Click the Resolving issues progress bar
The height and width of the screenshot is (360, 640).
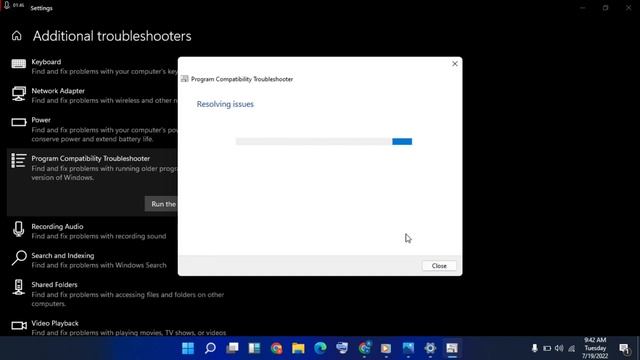(x=324, y=142)
